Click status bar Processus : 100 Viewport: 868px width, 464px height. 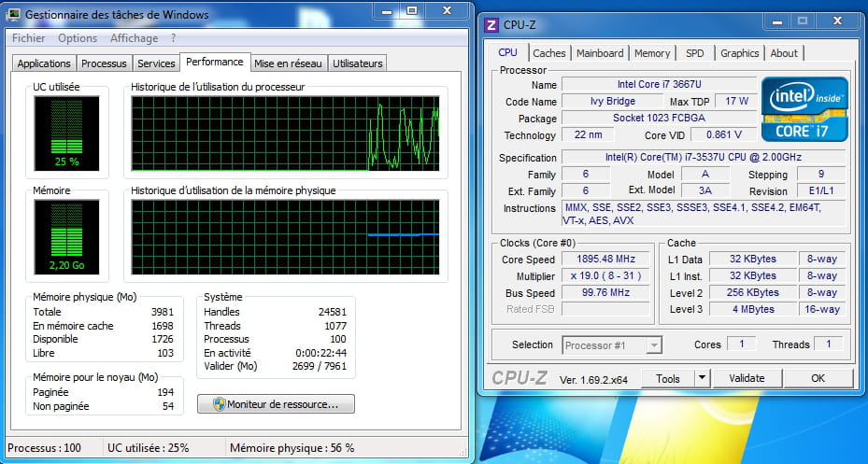pyautogui.click(x=44, y=448)
